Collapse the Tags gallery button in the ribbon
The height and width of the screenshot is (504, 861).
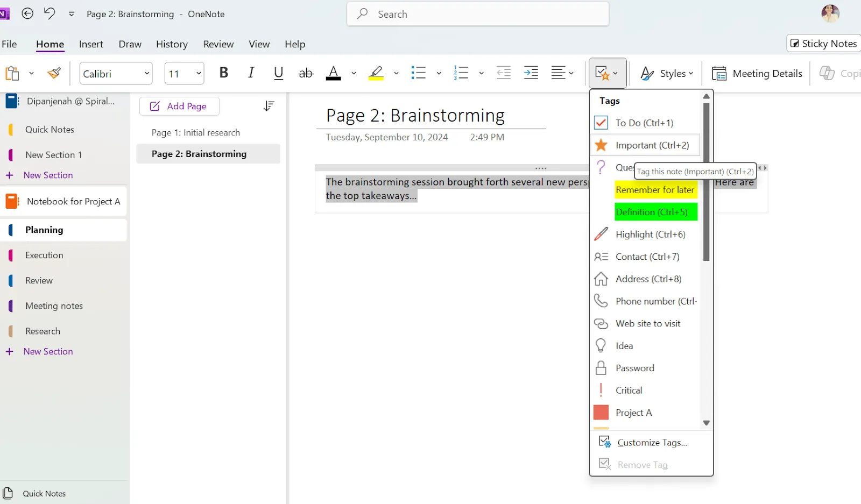coord(608,73)
